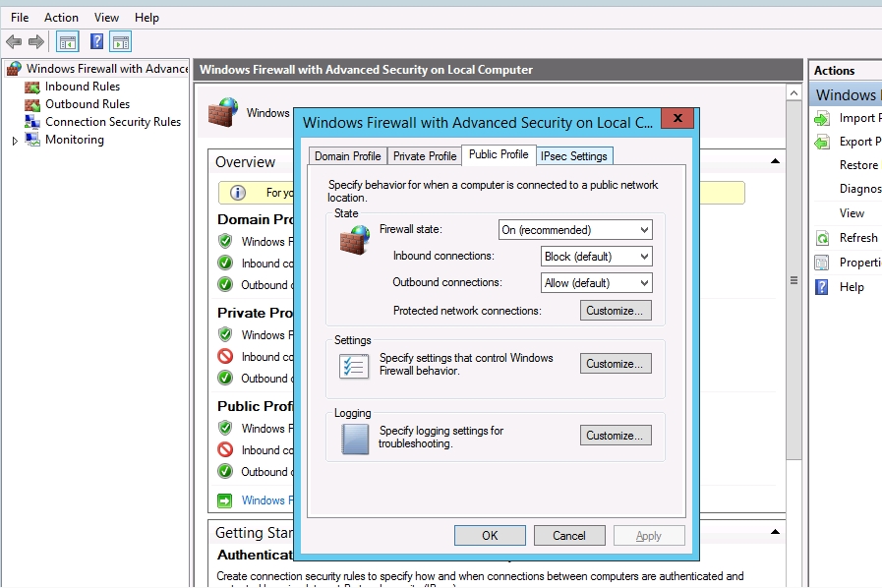Click the Properties icon in Actions pane

822,263
